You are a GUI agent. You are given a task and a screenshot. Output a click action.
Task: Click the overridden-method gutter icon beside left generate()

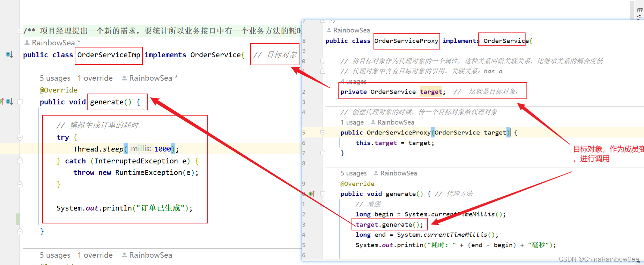tap(9, 102)
